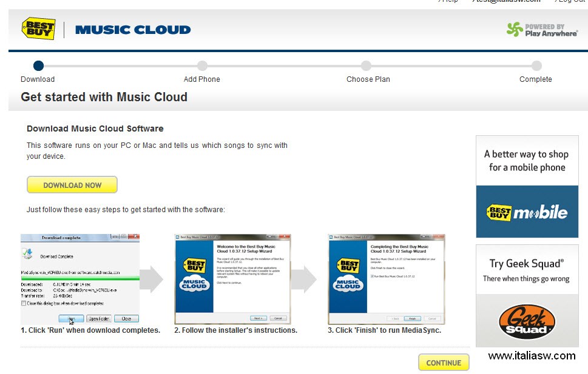Click the 'Choose Plan' step label
Viewport: 588px width, 374px height.
click(368, 79)
